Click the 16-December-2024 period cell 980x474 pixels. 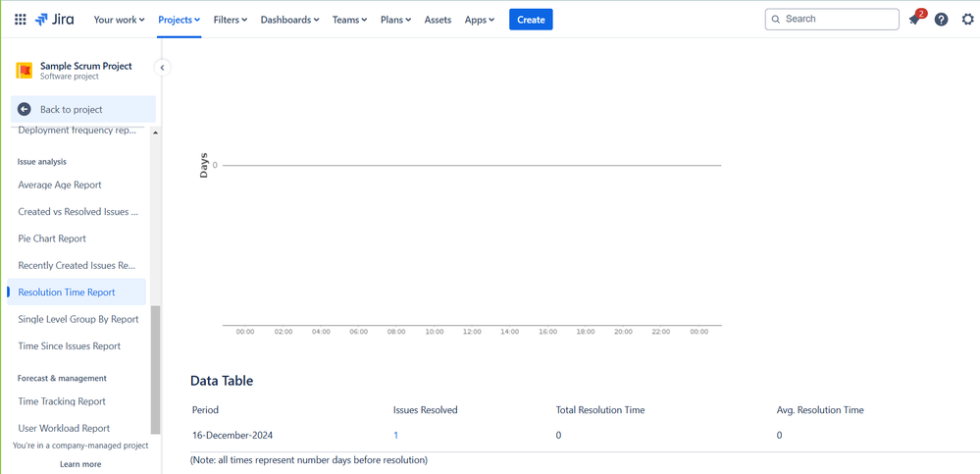pyautogui.click(x=232, y=435)
